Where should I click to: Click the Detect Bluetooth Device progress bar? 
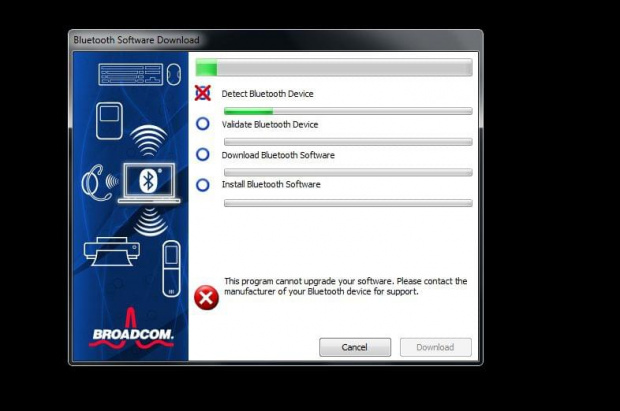pos(348,111)
